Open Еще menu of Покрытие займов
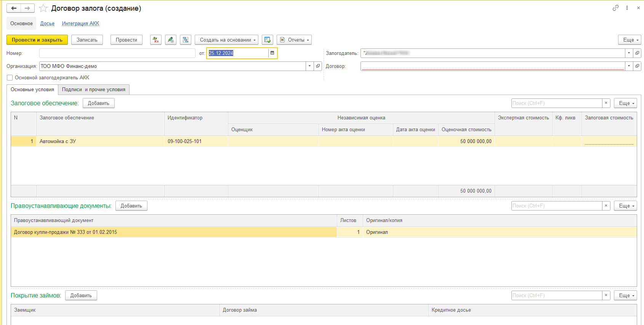Image resolution: width=644 pixels, height=325 pixels. pyautogui.click(x=625, y=295)
